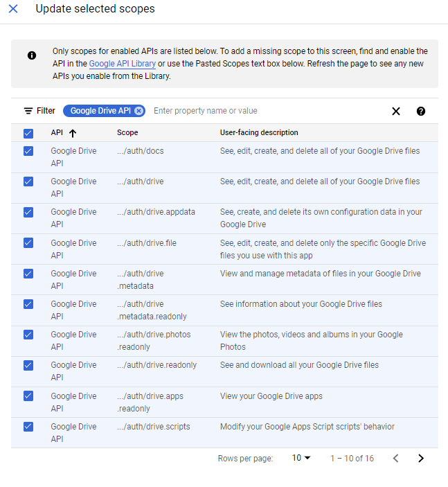Toggle the select-all checkbox in header
The width and height of the screenshot is (448, 487).
coord(28,133)
